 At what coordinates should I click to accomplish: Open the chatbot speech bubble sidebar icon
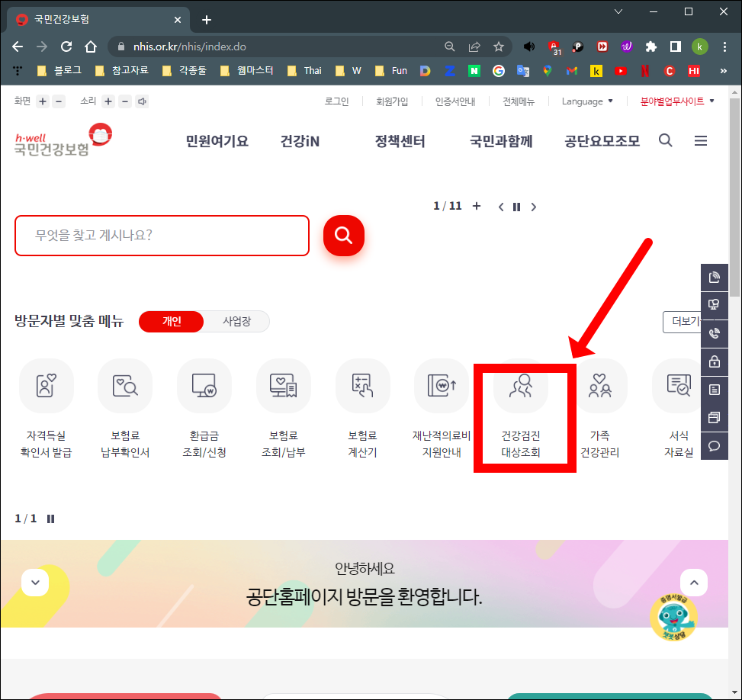pyautogui.click(x=715, y=445)
